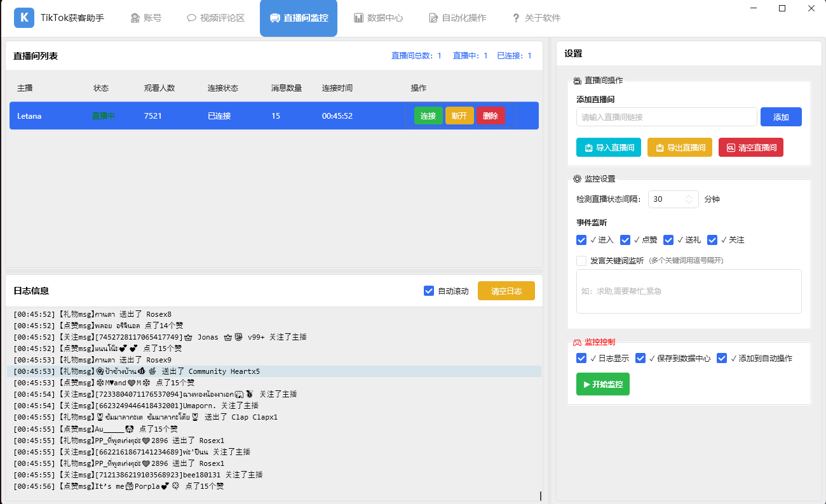
Task: Toggle the 送礼 event checkbox
Action: [x=668, y=240]
